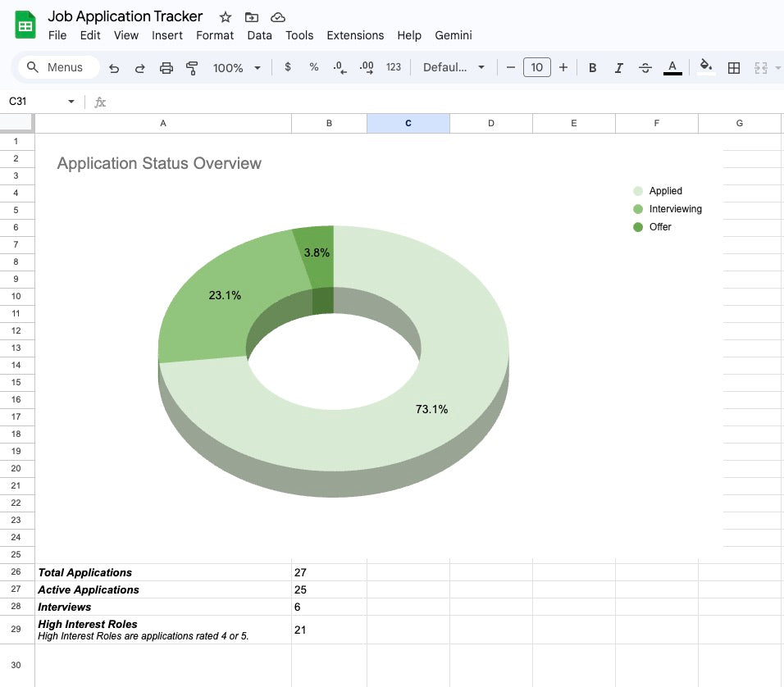Screen dimensions: 784x687
Task: Open the Text color picker
Action: tap(672, 67)
